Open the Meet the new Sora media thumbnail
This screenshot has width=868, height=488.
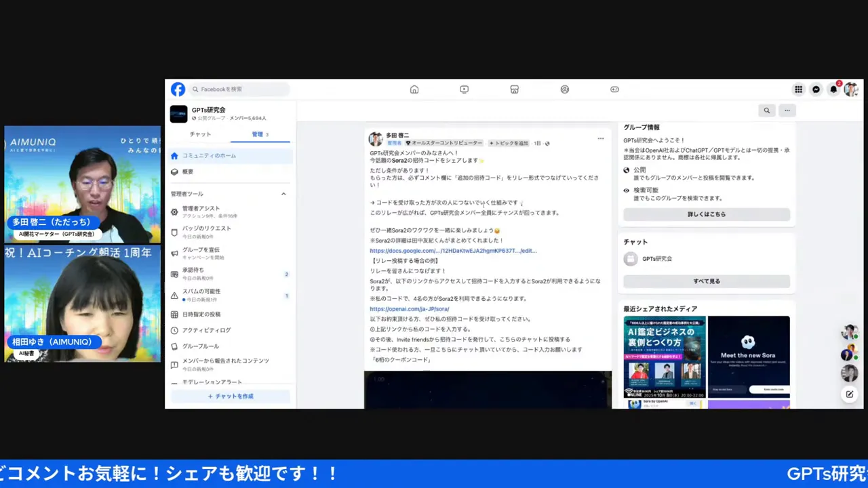749,357
